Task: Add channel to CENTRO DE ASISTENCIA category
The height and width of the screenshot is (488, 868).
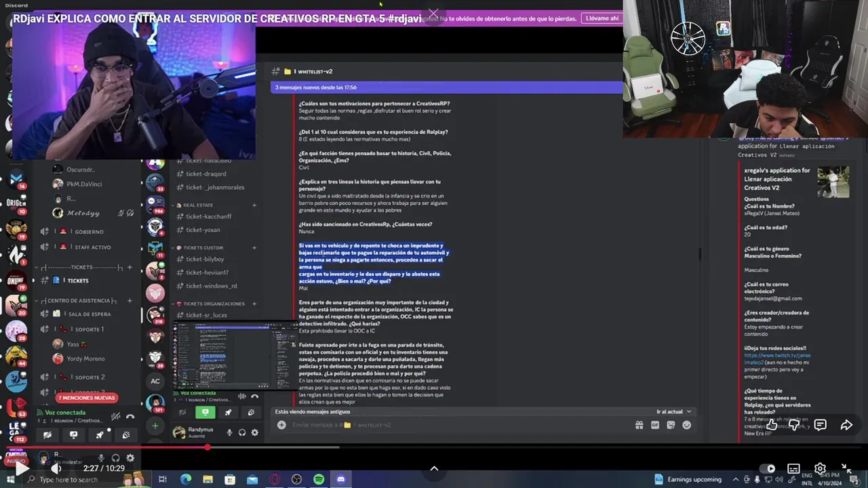Action: 130,300
